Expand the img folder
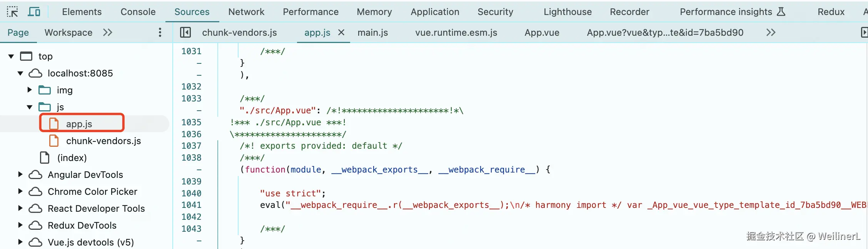This screenshot has width=868, height=249. tap(30, 90)
